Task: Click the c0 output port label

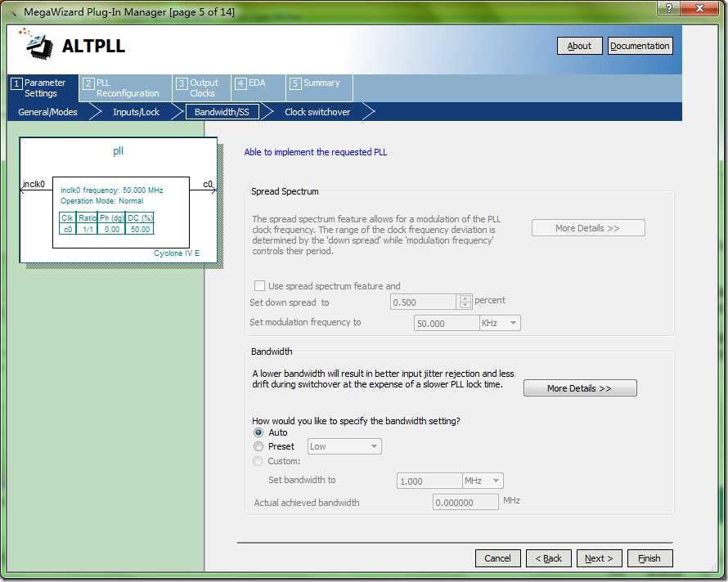Action: click(x=208, y=184)
